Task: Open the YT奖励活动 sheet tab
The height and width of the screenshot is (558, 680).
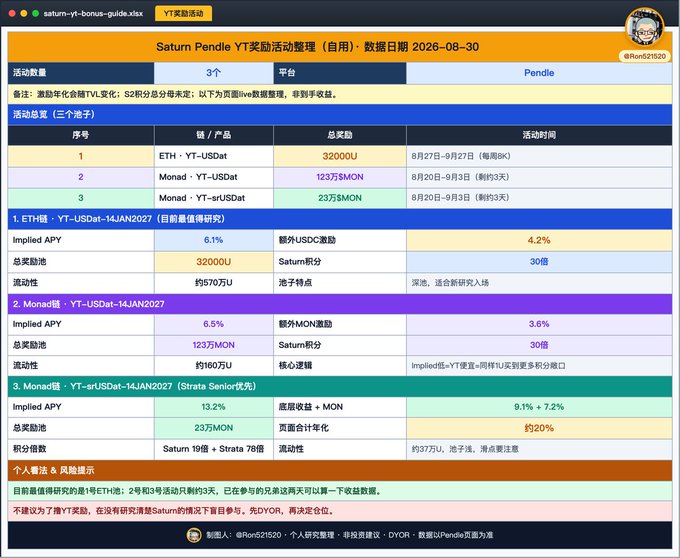Action: [183, 13]
